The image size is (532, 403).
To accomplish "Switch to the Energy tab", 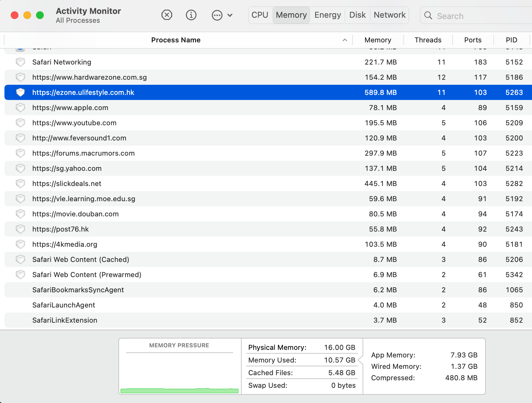I will [x=328, y=15].
